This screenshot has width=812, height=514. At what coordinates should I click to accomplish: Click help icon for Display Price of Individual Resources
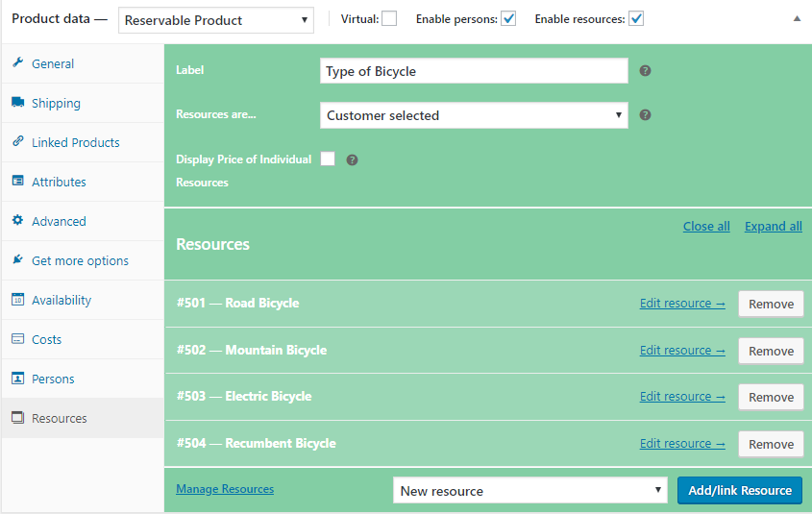pos(352,160)
